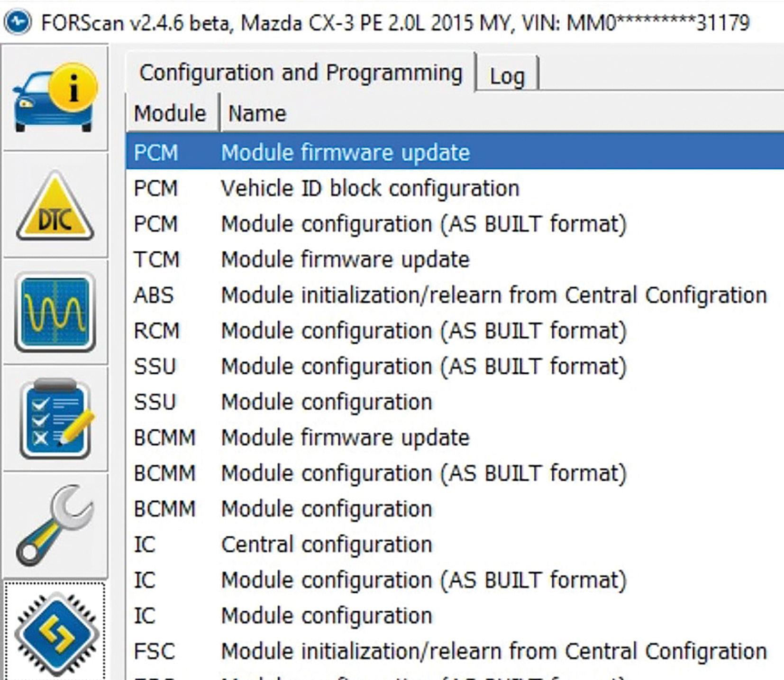Select FSC Module initialization/relearn entry
Image resolution: width=784 pixels, height=680 pixels.
pos(493,651)
